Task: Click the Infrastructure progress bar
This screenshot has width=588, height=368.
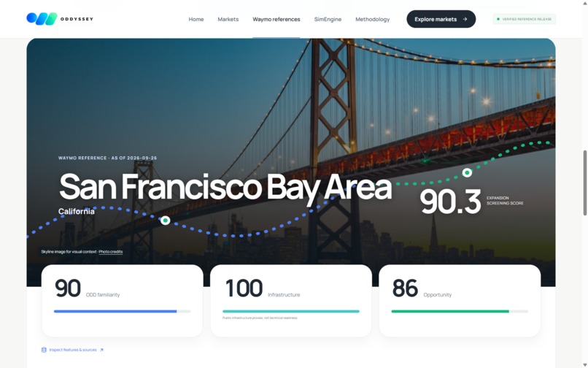Action: 291,311
